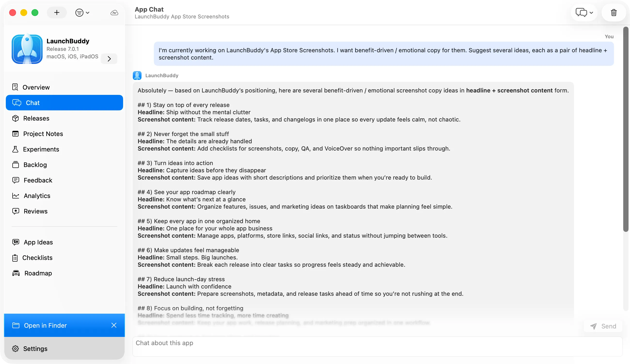Click the trash icon to delete chat
The height and width of the screenshot is (364, 630).
coord(614,13)
